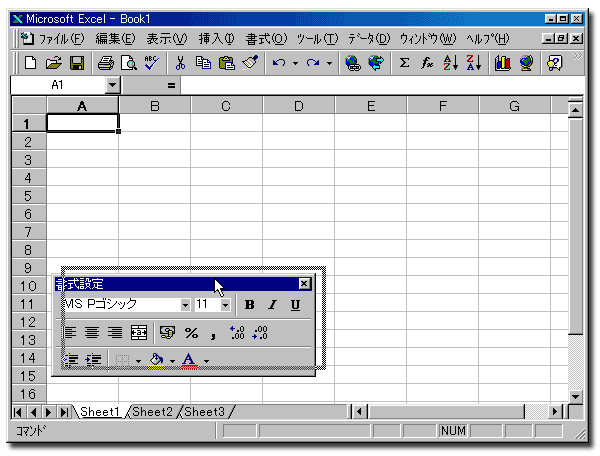
Task: Undo the last action arrow icon
Action: 279,63
